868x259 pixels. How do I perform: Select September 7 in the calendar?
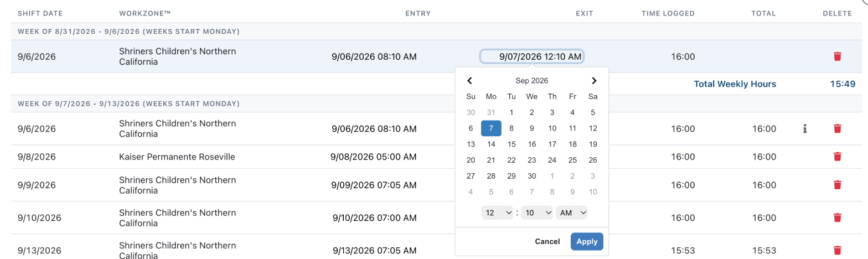491,128
